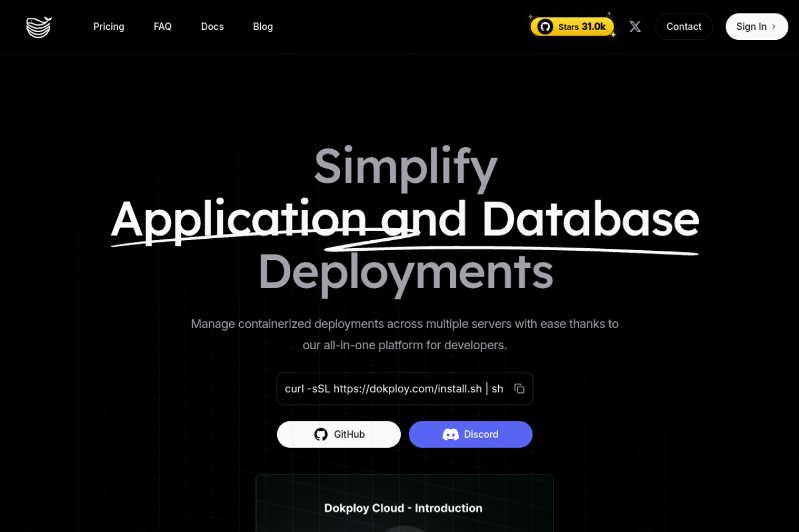Open the X (Twitter) profile icon
The image size is (799, 532).
tap(635, 27)
